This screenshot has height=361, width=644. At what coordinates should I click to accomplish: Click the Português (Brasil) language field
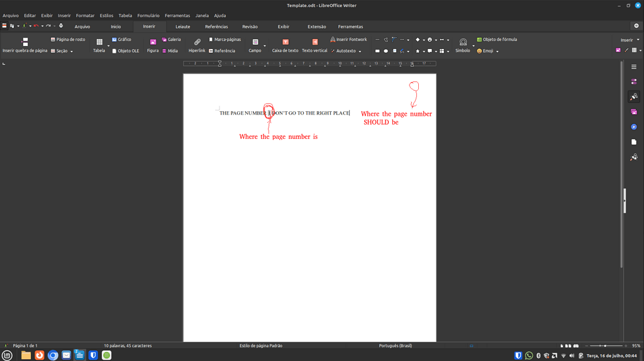pos(395,346)
